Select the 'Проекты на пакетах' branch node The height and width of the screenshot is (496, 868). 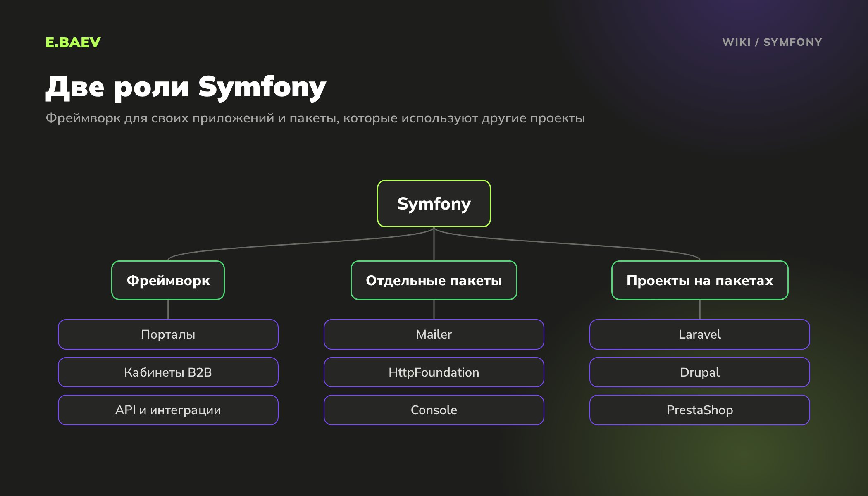(x=700, y=280)
